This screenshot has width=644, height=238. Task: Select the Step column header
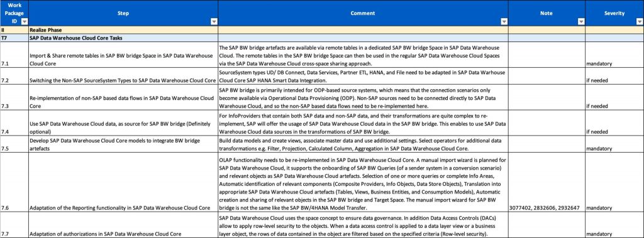pos(123,13)
